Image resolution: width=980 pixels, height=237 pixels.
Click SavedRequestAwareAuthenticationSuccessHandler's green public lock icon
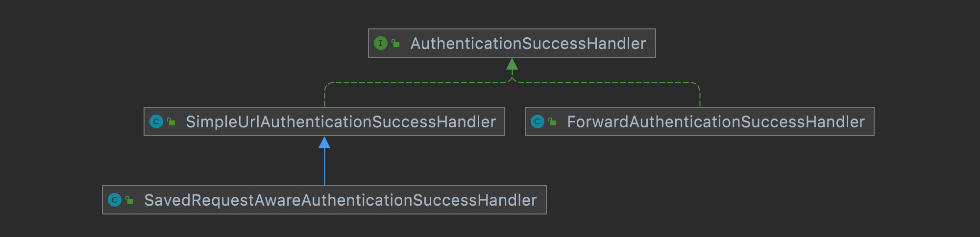pos(129,200)
